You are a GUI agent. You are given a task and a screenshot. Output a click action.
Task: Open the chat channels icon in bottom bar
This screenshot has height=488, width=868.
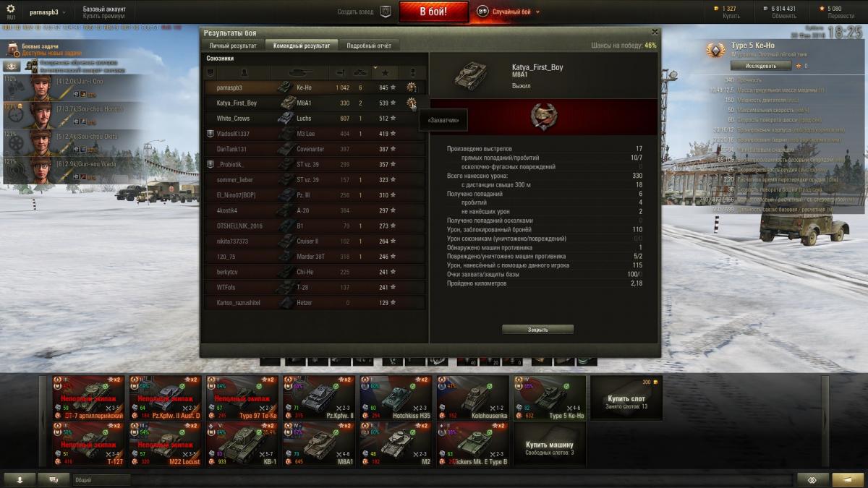tap(54, 479)
